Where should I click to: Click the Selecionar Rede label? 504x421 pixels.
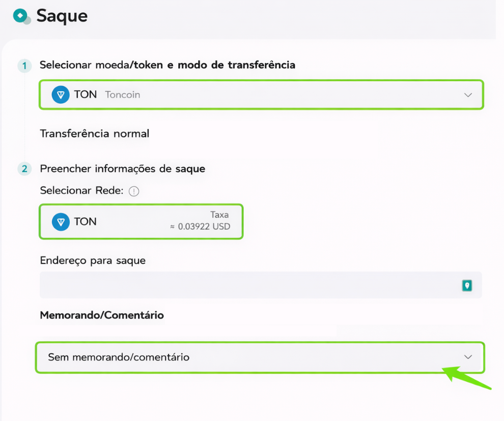coord(81,191)
